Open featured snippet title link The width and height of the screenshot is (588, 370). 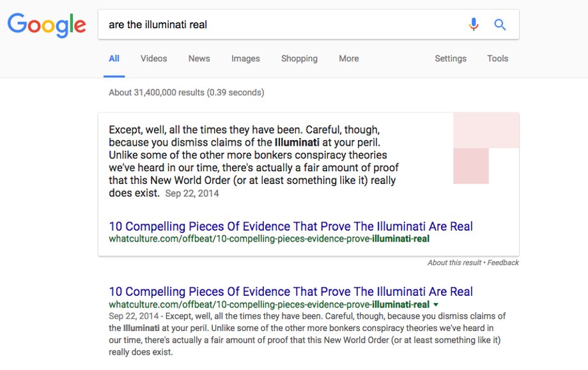(291, 226)
